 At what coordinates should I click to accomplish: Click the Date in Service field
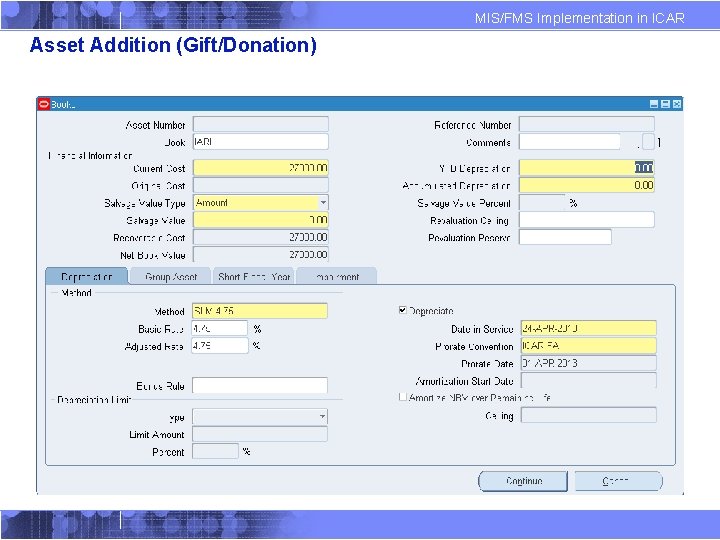(589, 328)
